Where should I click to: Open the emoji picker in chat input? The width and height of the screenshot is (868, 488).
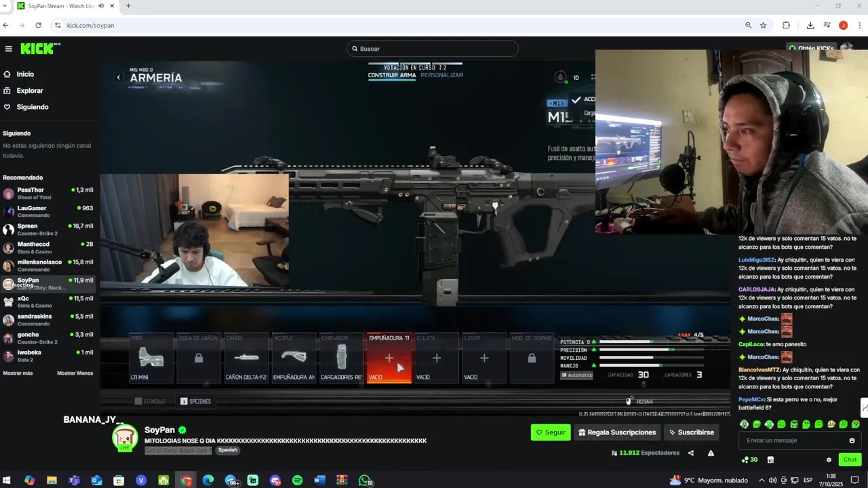coord(852,441)
